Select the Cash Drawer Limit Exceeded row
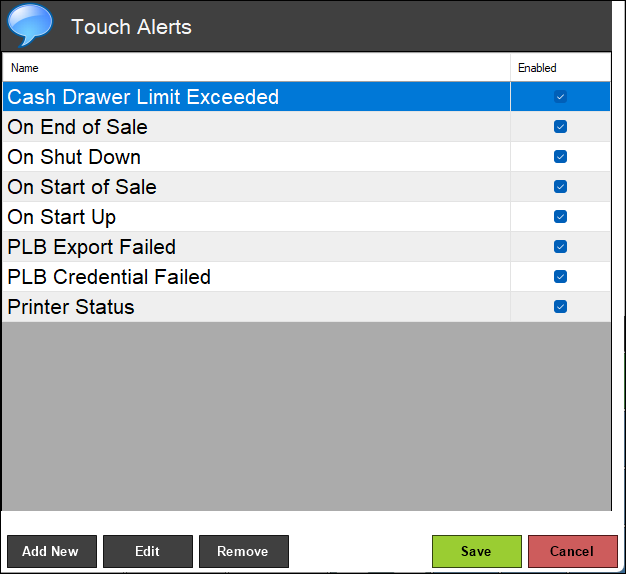The height and width of the screenshot is (574, 626). 306,97
